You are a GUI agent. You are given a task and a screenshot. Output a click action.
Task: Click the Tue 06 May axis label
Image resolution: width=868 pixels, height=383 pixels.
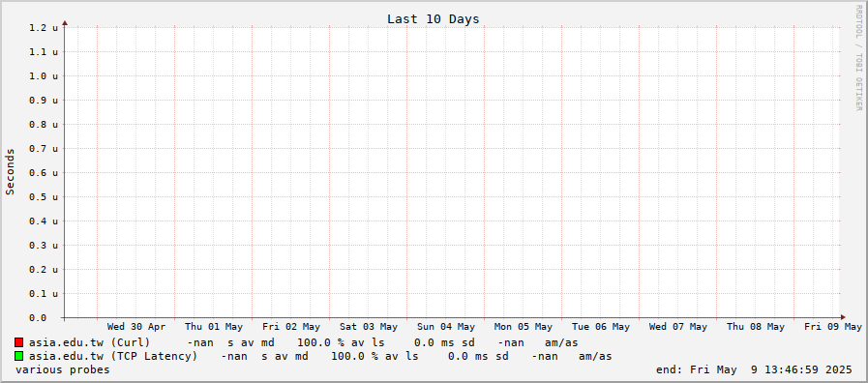pos(601,327)
